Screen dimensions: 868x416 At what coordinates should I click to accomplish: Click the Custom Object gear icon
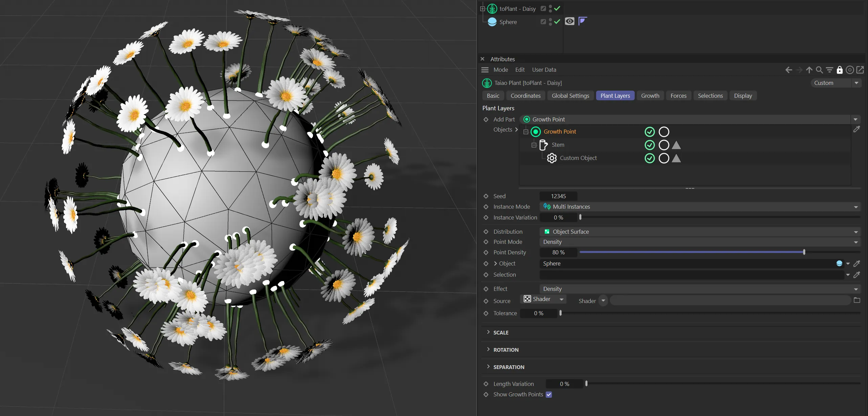[x=552, y=158]
